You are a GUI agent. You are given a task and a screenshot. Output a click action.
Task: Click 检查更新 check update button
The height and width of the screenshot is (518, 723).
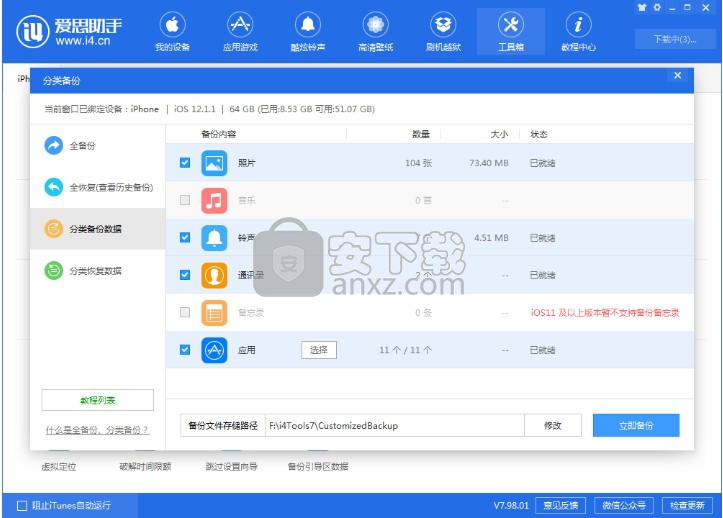coord(687,506)
